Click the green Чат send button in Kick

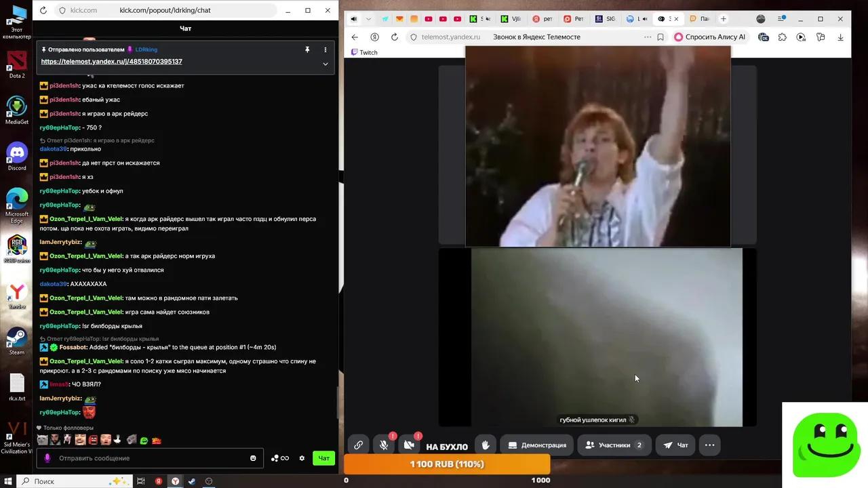click(324, 458)
